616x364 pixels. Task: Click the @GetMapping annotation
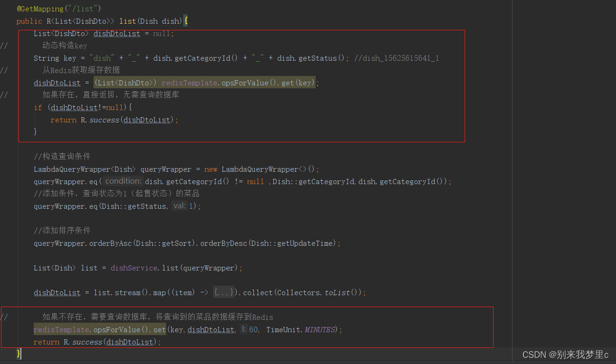point(40,9)
